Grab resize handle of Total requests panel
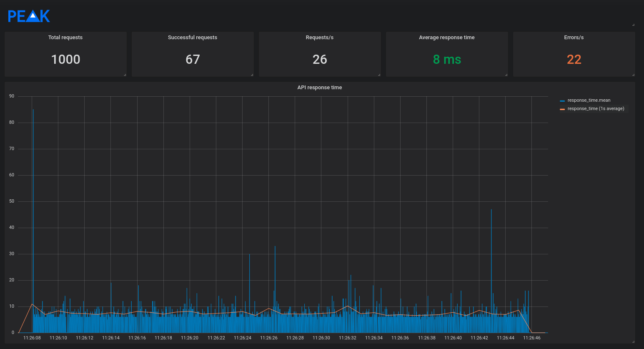 (x=125, y=75)
